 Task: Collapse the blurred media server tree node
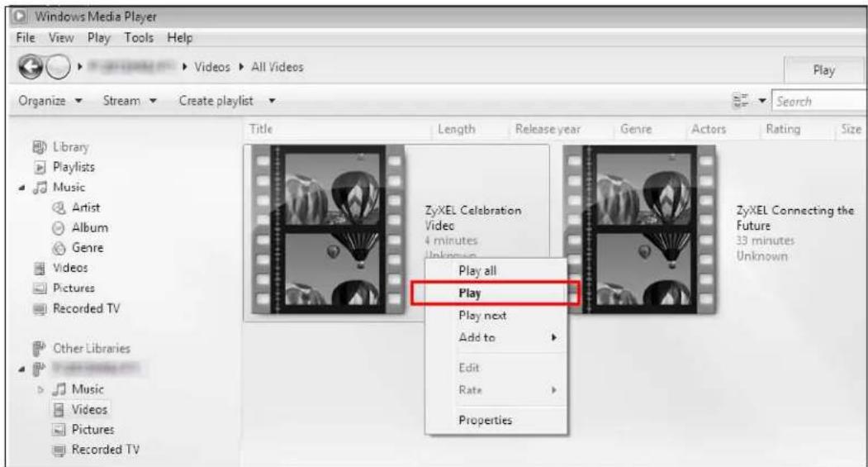coord(21,369)
